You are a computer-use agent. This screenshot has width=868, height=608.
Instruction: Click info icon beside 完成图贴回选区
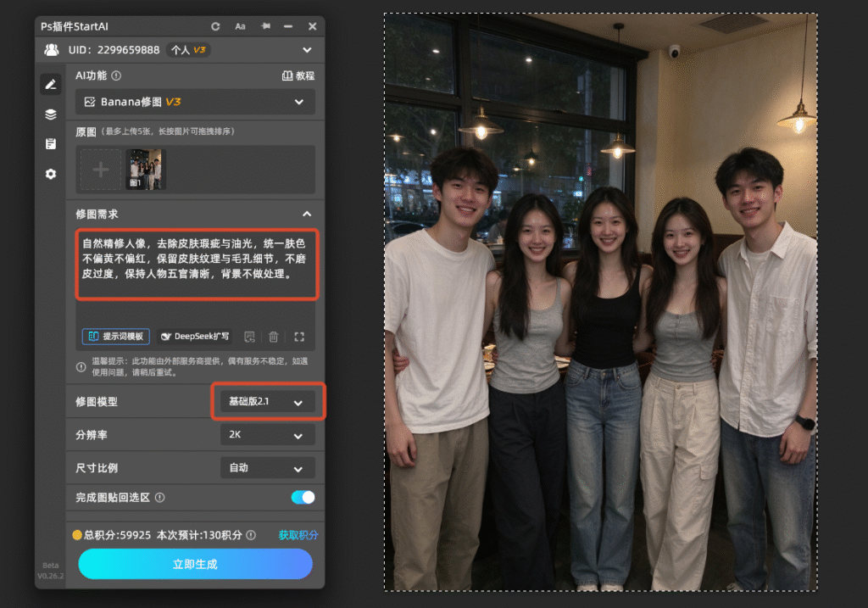point(160,498)
